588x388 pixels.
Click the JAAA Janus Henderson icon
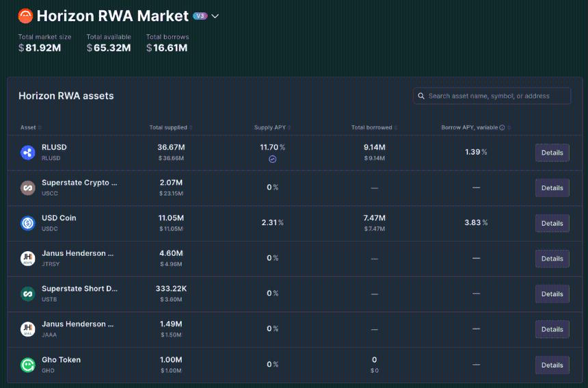(x=28, y=329)
